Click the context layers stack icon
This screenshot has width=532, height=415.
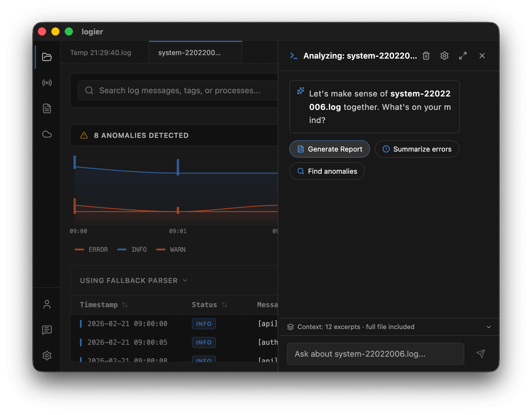(x=290, y=327)
